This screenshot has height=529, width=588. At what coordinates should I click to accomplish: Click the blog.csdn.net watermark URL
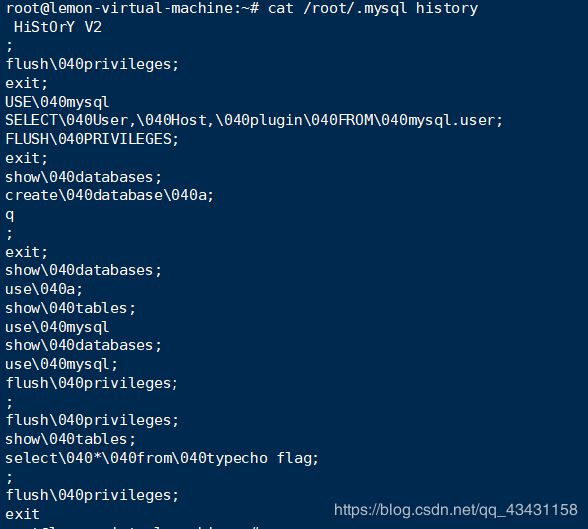[x=456, y=510]
